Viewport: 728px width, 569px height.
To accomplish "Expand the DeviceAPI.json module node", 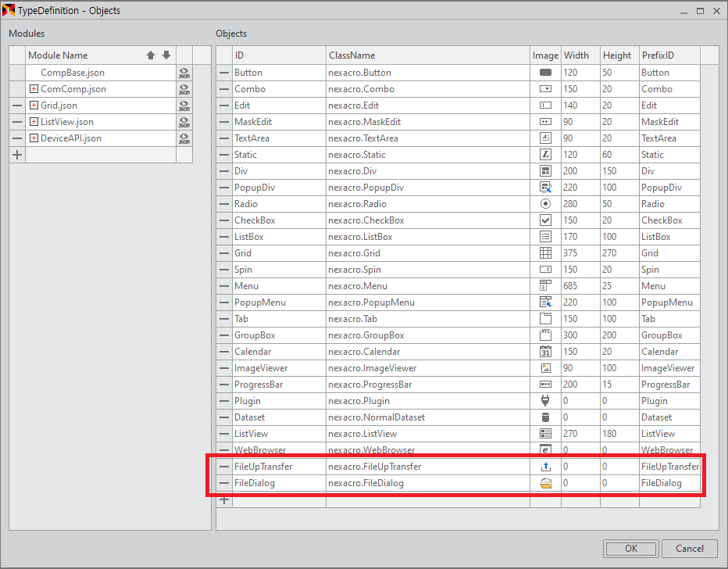I will tap(34, 138).
